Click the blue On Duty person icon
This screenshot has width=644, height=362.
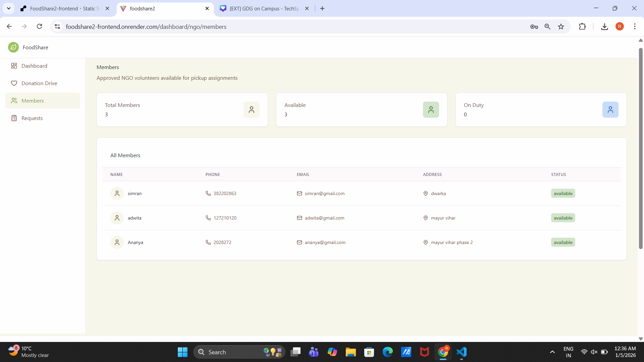click(x=610, y=110)
